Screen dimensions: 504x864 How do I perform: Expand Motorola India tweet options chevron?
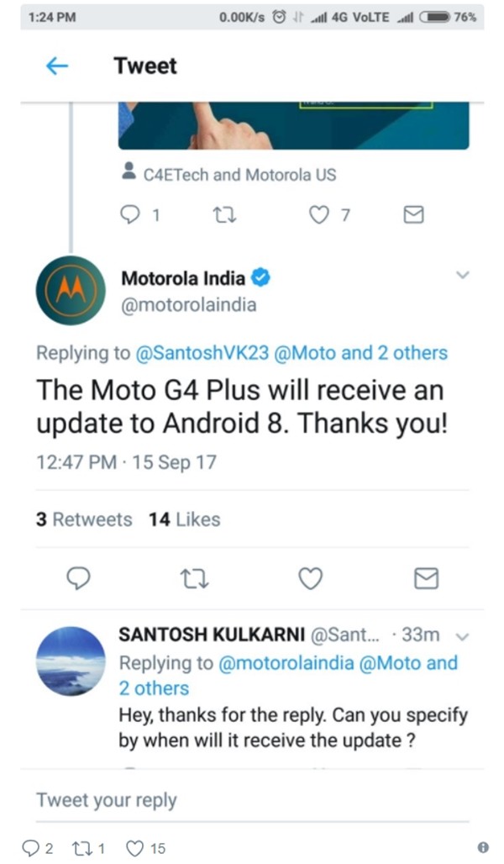click(x=463, y=274)
